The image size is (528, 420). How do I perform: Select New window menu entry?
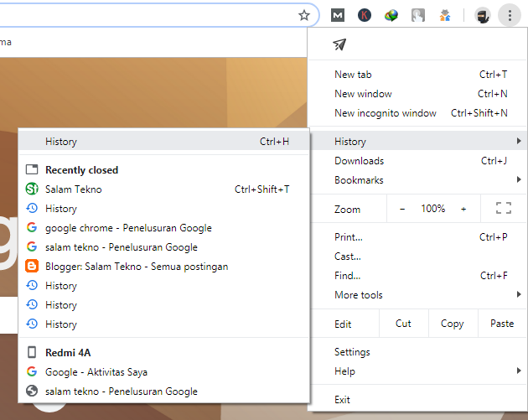(417, 94)
